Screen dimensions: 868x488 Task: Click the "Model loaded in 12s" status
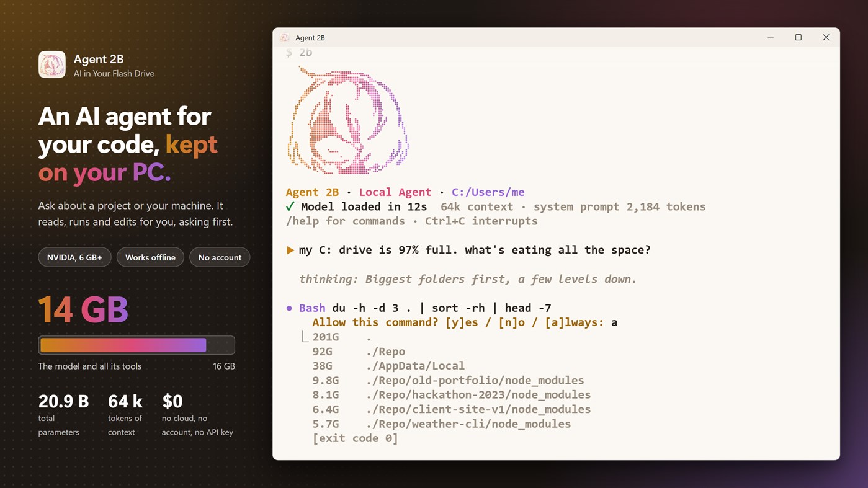pyautogui.click(x=364, y=206)
